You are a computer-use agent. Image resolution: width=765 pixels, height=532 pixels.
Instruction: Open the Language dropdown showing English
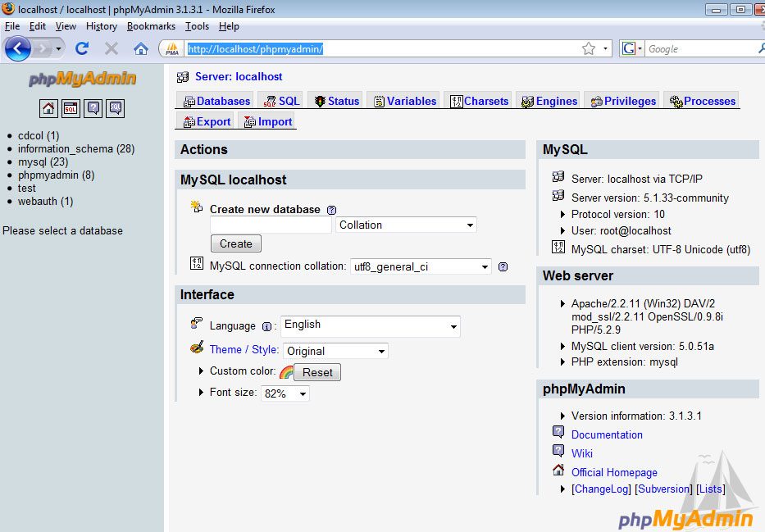pyautogui.click(x=371, y=326)
